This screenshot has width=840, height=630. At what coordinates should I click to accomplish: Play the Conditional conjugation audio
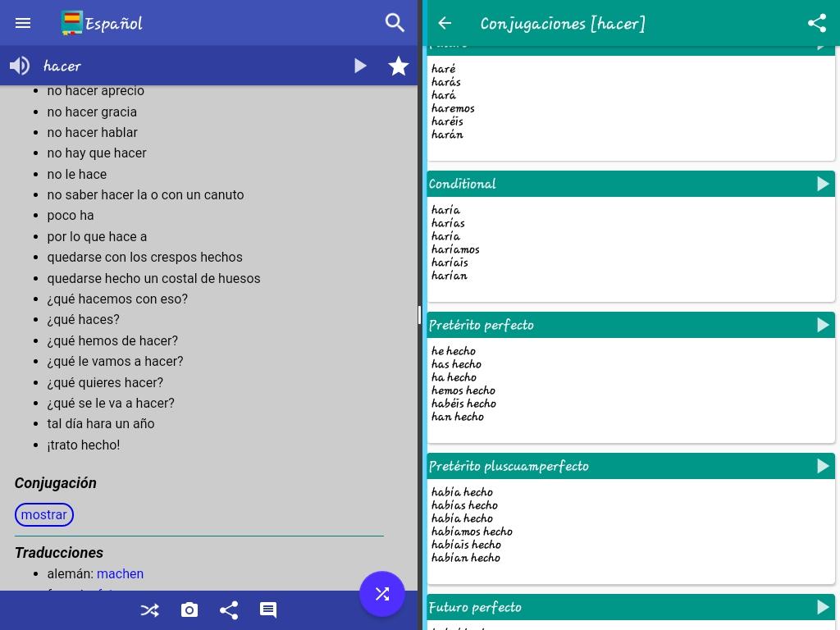pyautogui.click(x=823, y=184)
